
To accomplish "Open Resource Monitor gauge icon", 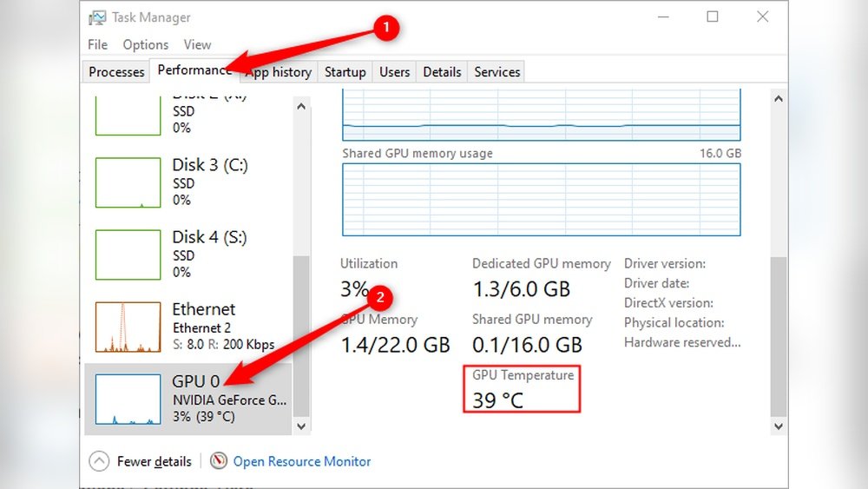I will pos(219,461).
